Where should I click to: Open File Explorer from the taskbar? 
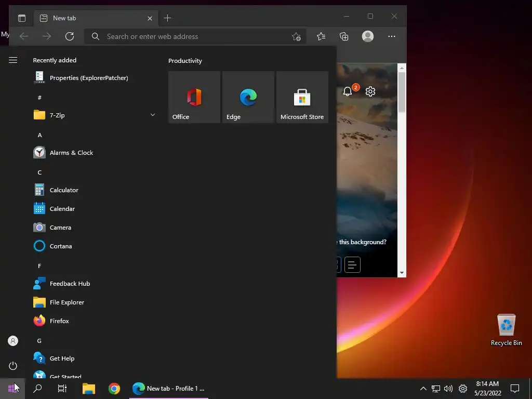pyautogui.click(x=88, y=388)
